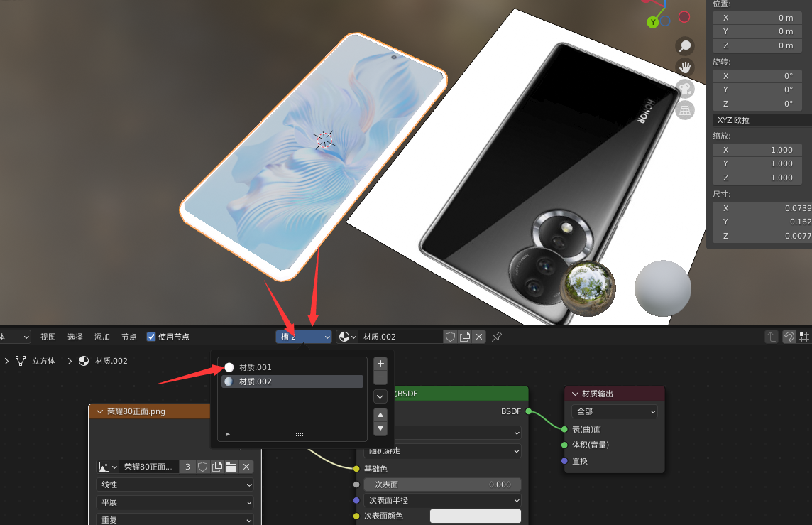
Task: Toggle the node editor snapping icon
Action: pos(789,337)
